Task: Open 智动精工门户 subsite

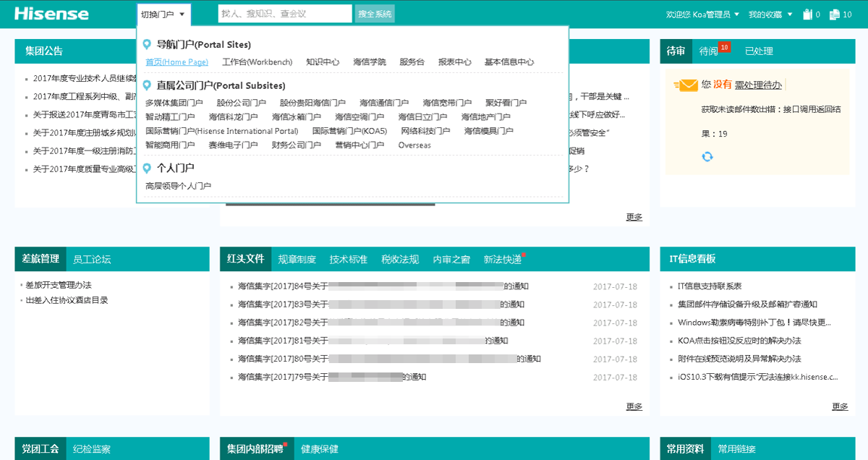Action: click(x=170, y=117)
